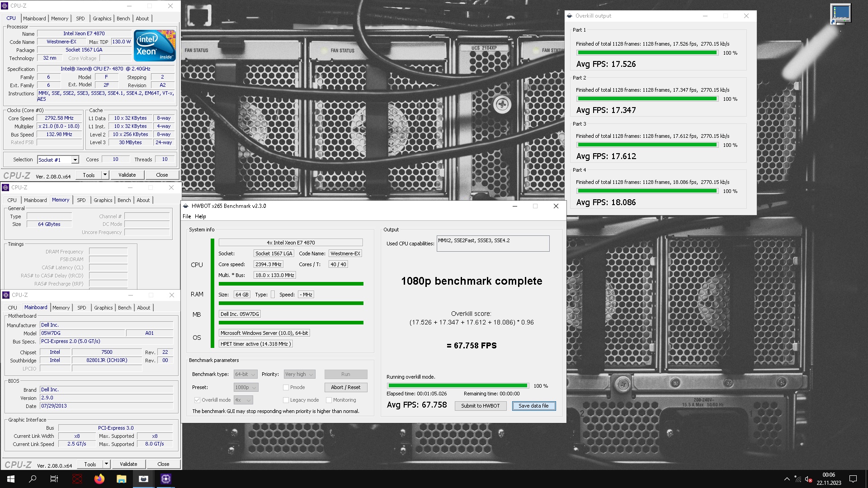Open Bench tab in CPU-Z Memory window
Viewport: 868px width, 488px height.
pyautogui.click(x=124, y=200)
